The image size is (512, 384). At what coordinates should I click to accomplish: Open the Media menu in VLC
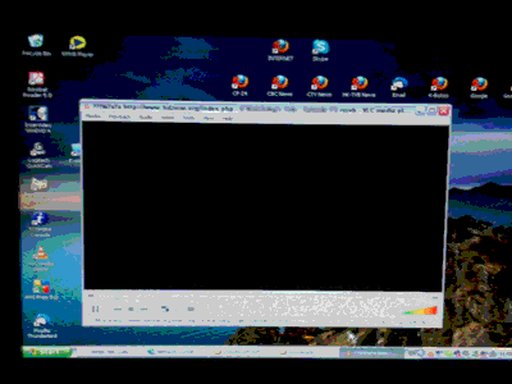[x=93, y=116]
